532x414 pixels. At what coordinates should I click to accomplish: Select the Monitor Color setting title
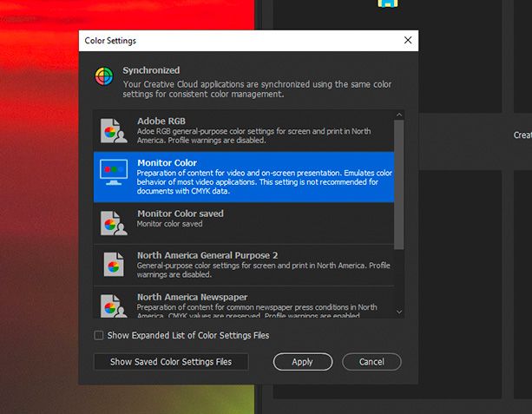pyautogui.click(x=167, y=163)
